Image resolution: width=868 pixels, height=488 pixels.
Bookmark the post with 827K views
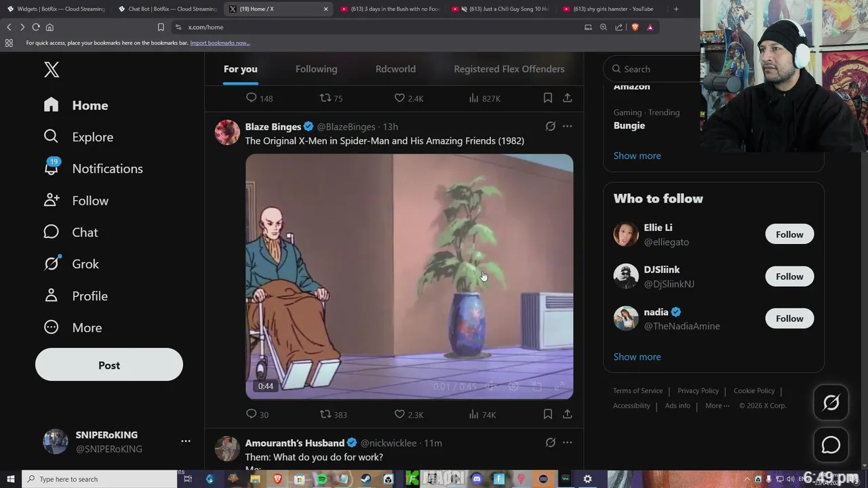click(547, 98)
